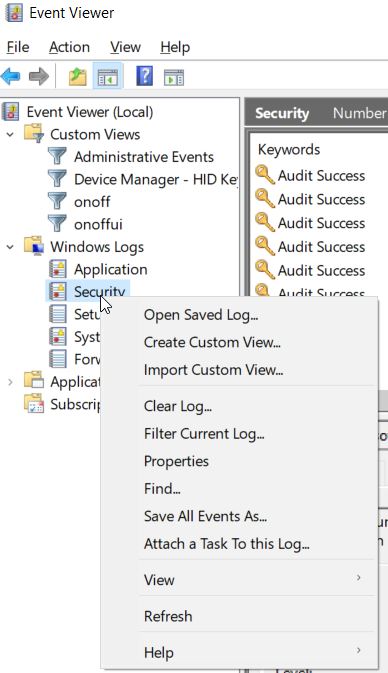Click the Application log icon

[x=58, y=269]
